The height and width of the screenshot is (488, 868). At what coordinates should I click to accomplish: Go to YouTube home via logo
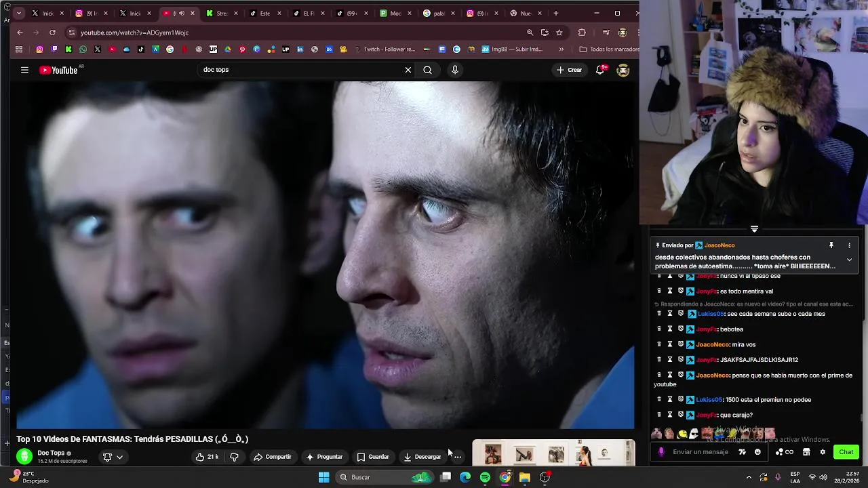coord(58,70)
